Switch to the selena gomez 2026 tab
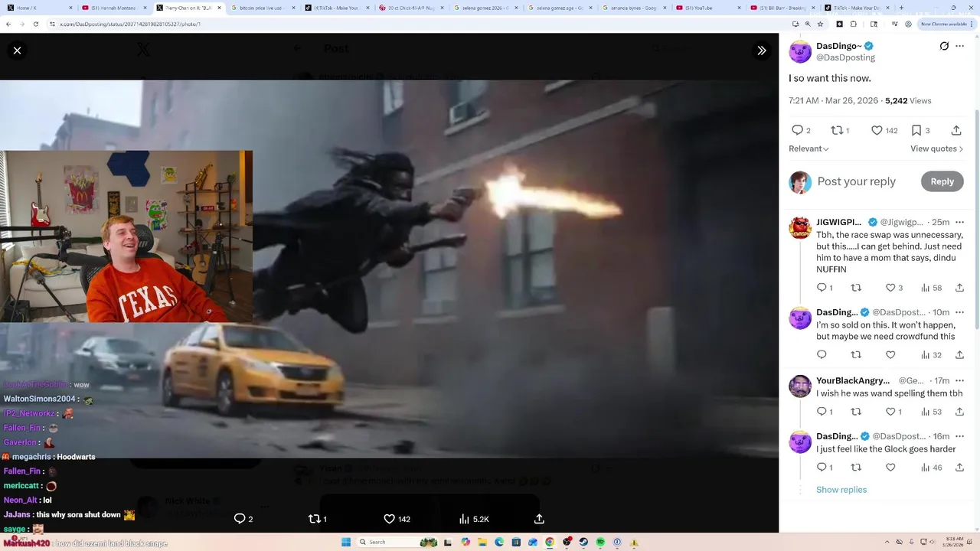The image size is (980, 551). 486,8
